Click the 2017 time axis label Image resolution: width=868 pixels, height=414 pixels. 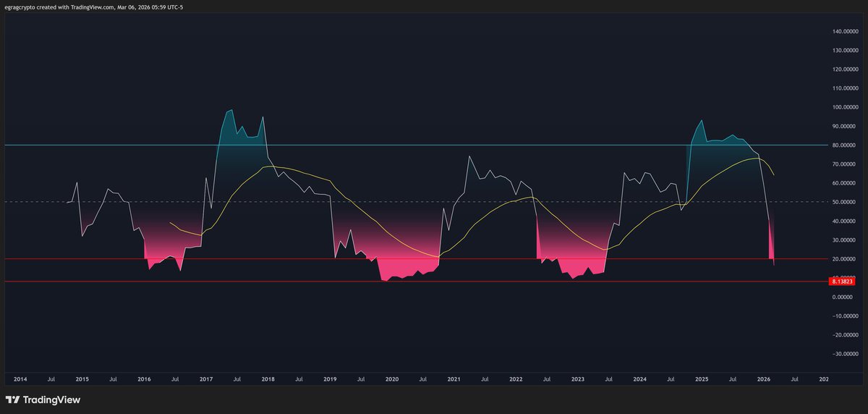(206, 379)
